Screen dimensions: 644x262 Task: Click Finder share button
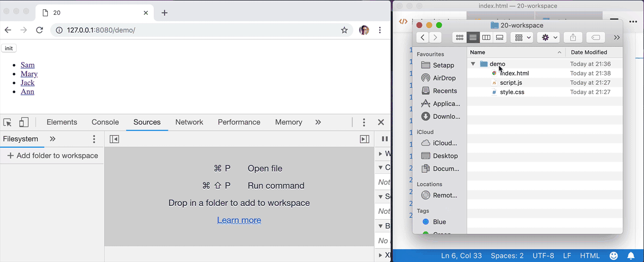[x=573, y=37]
